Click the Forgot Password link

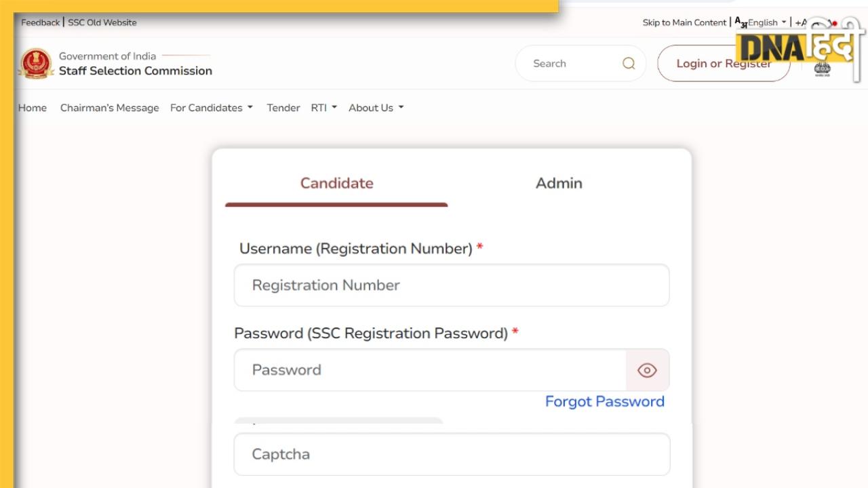click(604, 401)
